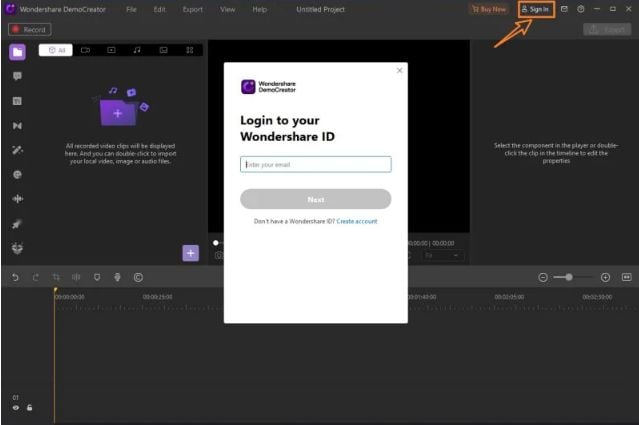Open the Export menu
Image resolution: width=639 pixels, height=425 pixels.
pyautogui.click(x=192, y=9)
